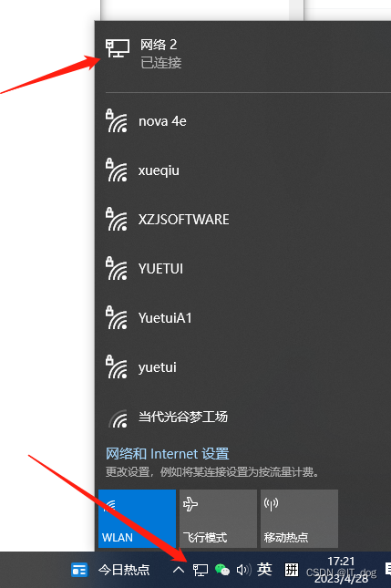
Task: Click the Wi-Fi signal icon beside xueqiu
Action: 117,170
